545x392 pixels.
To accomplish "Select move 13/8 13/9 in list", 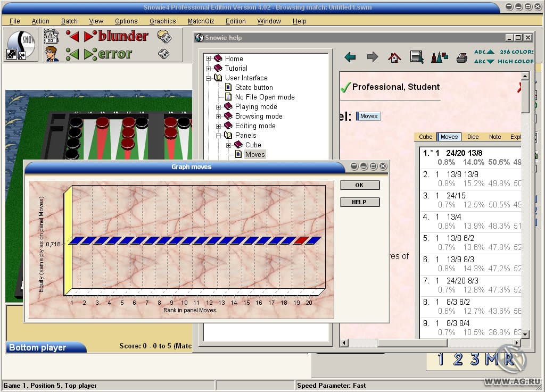I will tap(470, 179).
